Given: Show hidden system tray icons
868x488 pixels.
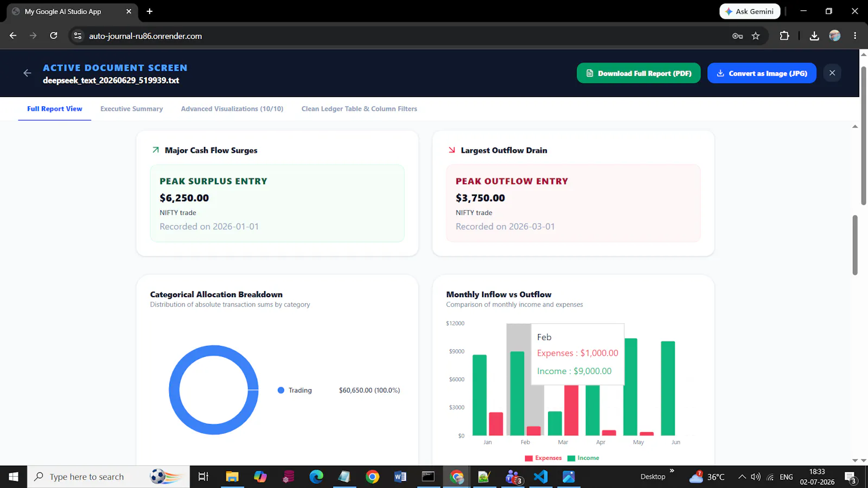Looking at the screenshot, I should [x=742, y=477].
